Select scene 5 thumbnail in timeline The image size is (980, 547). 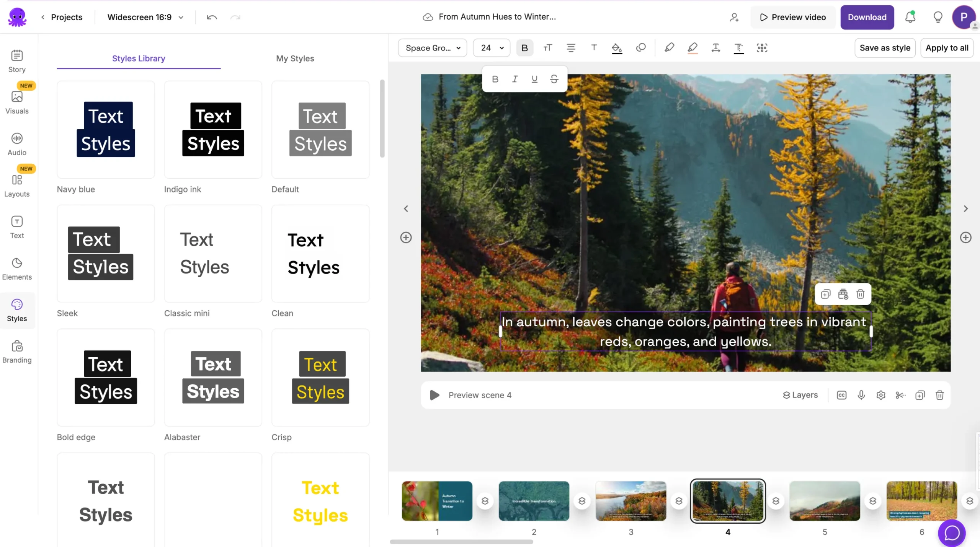825,501
